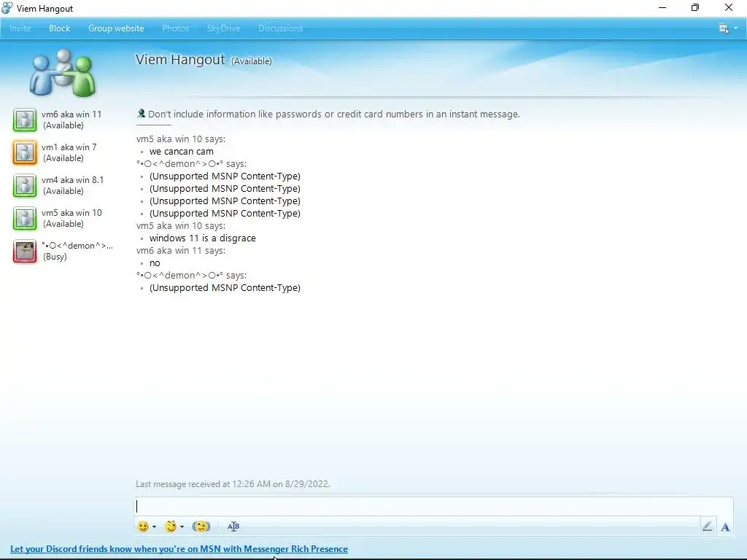This screenshot has height=560, width=747.
Task: Open Discussions in the top toolbar
Action: (280, 28)
